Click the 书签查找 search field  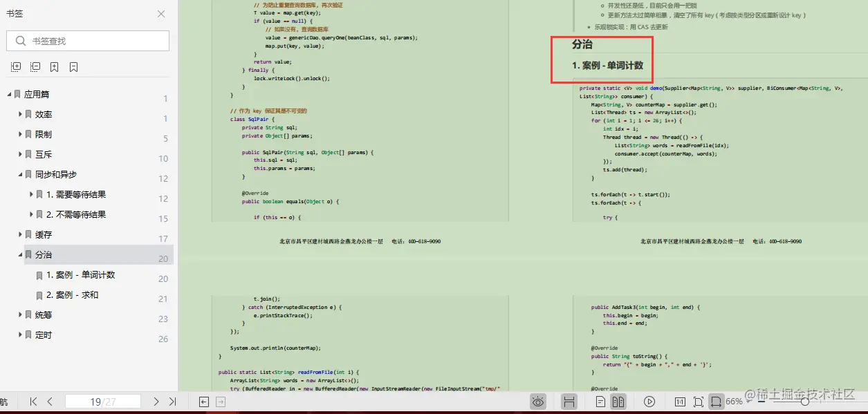(x=88, y=41)
